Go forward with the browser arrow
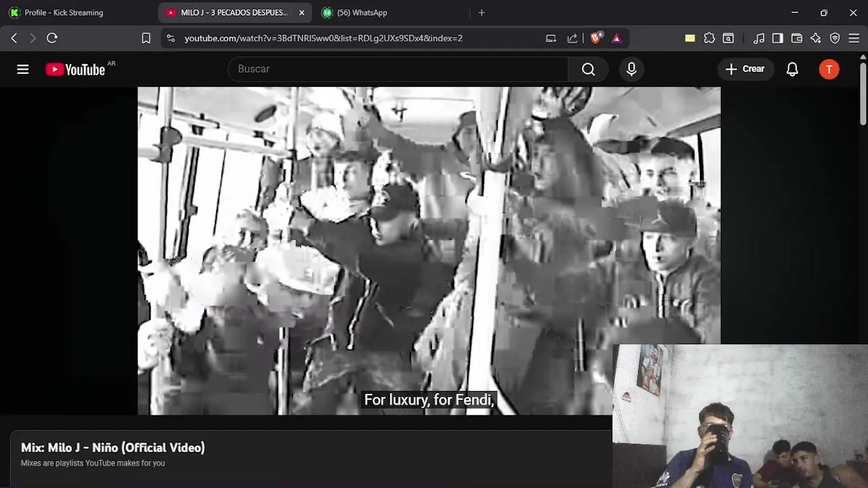 pos(32,38)
